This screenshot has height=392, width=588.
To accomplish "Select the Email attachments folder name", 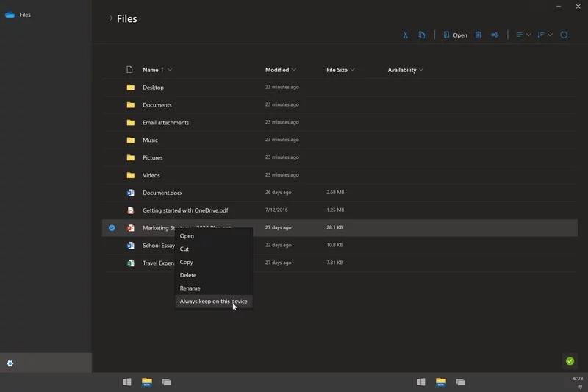I will (166, 123).
